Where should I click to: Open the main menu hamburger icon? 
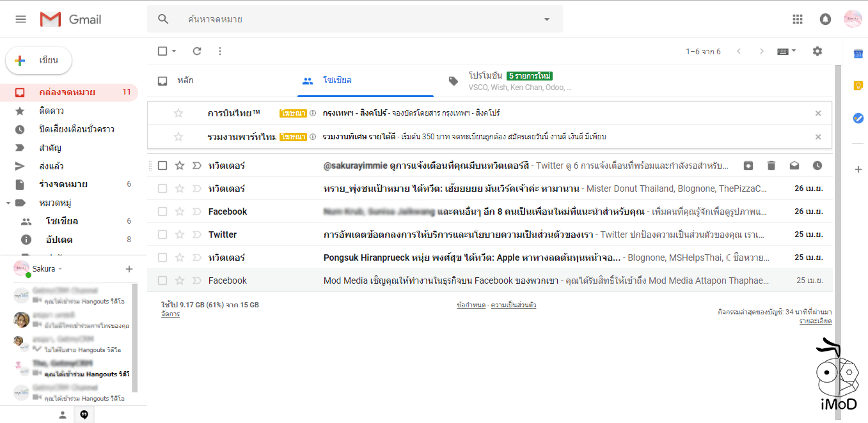(21, 19)
